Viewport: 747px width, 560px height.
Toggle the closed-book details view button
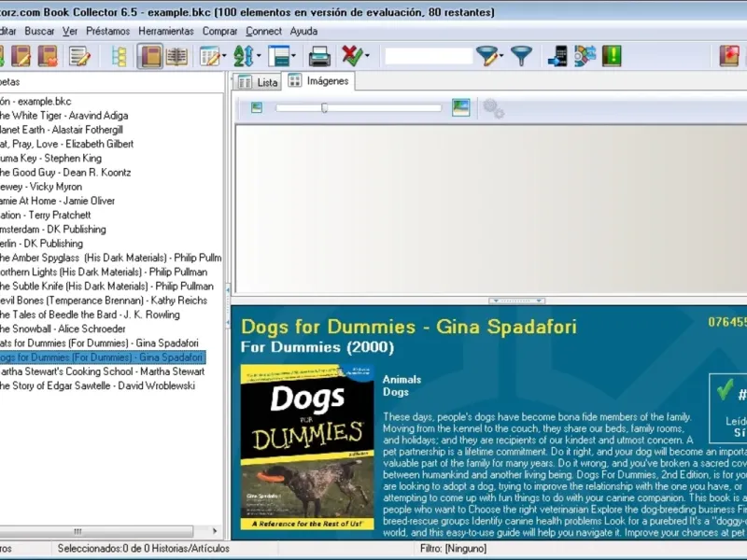click(150, 56)
